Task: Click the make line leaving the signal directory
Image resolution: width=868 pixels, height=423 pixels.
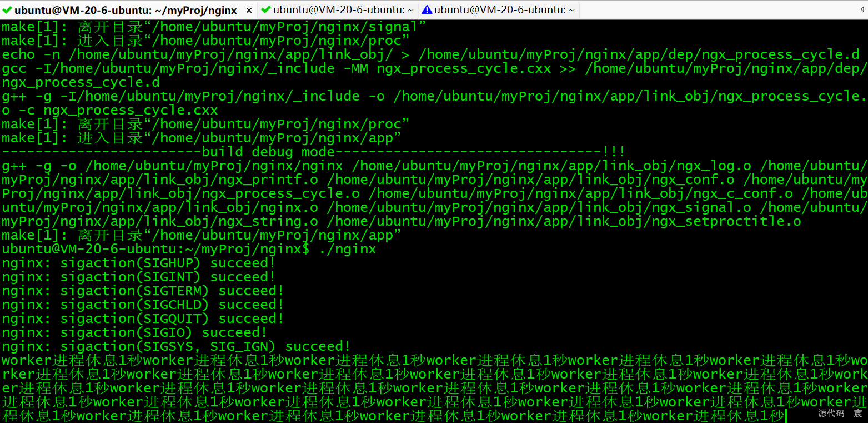Action: tap(213, 27)
